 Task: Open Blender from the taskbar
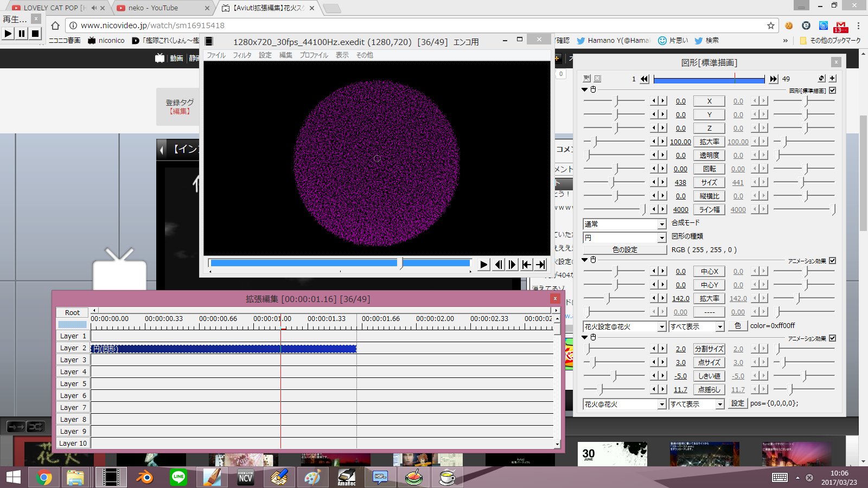pyautogui.click(x=144, y=477)
